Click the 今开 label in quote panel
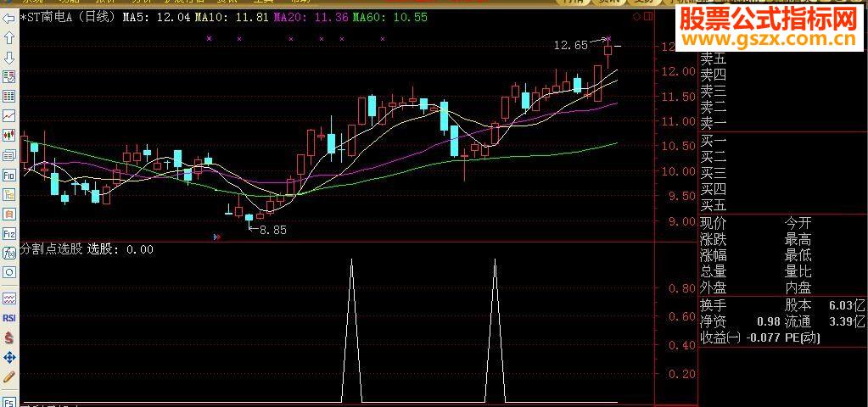The height and width of the screenshot is (407, 868). tap(798, 223)
